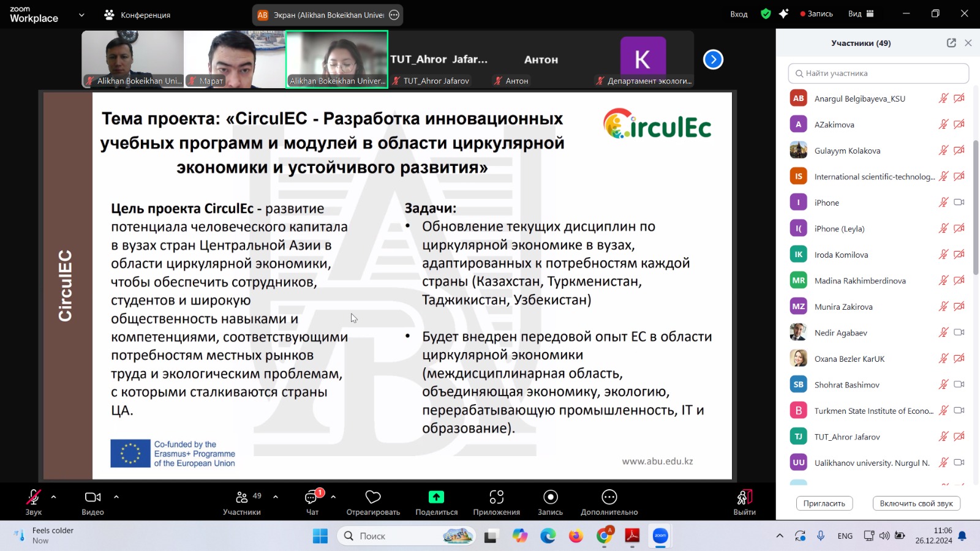Open the weather widget Feels colder

tap(44, 536)
